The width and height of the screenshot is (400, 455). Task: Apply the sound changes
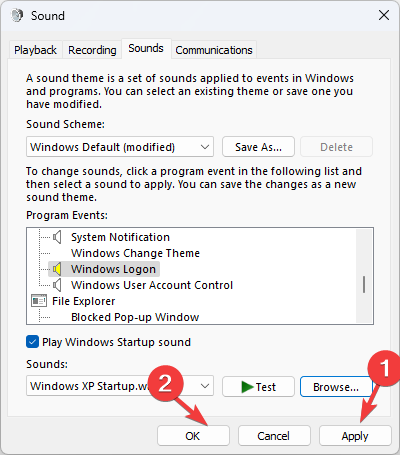pyautogui.click(x=355, y=436)
